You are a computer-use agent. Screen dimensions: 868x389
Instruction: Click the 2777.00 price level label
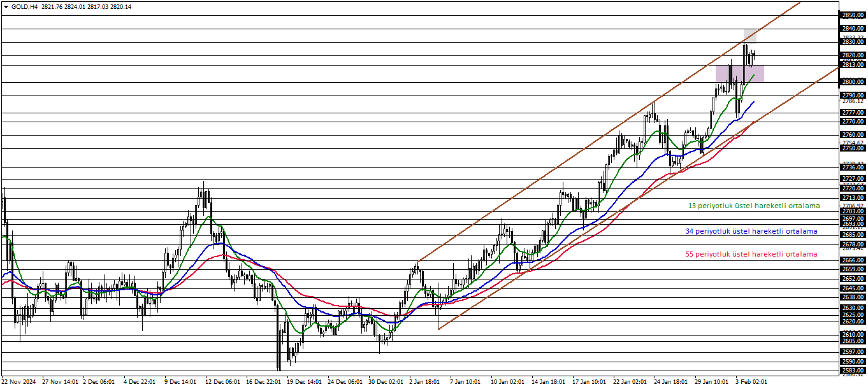coord(853,113)
